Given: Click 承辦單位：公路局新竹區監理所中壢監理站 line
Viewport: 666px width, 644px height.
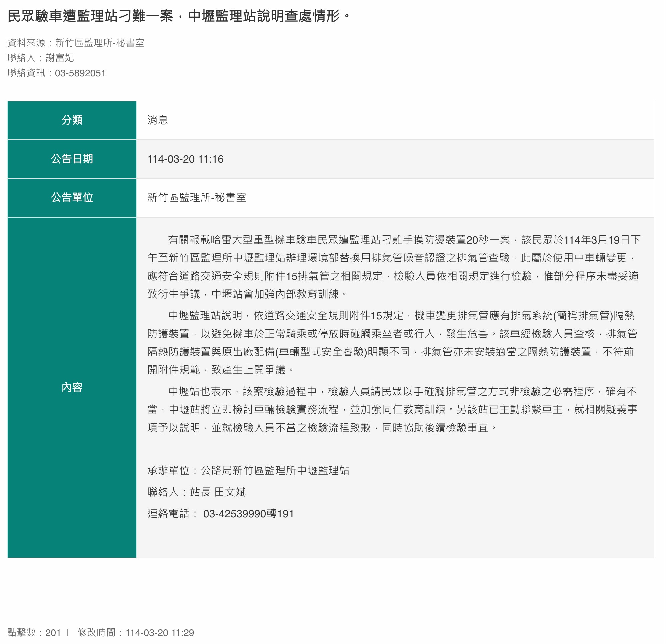Looking at the screenshot, I should coord(248,470).
